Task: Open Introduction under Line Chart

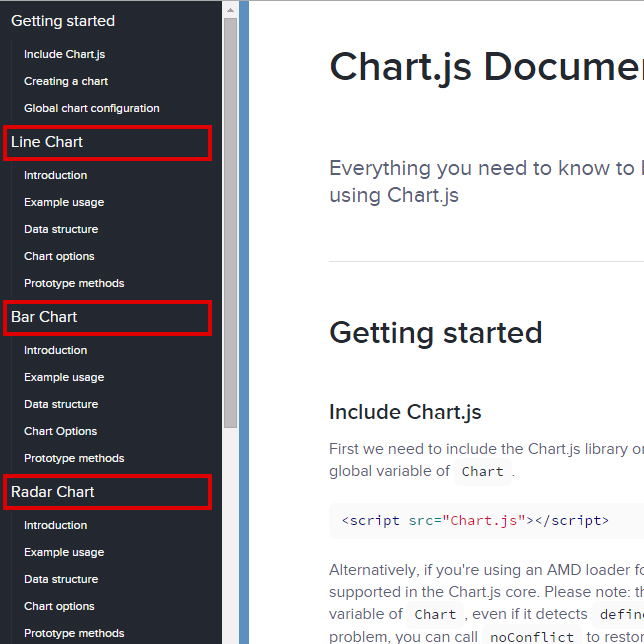Action: click(55, 175)
